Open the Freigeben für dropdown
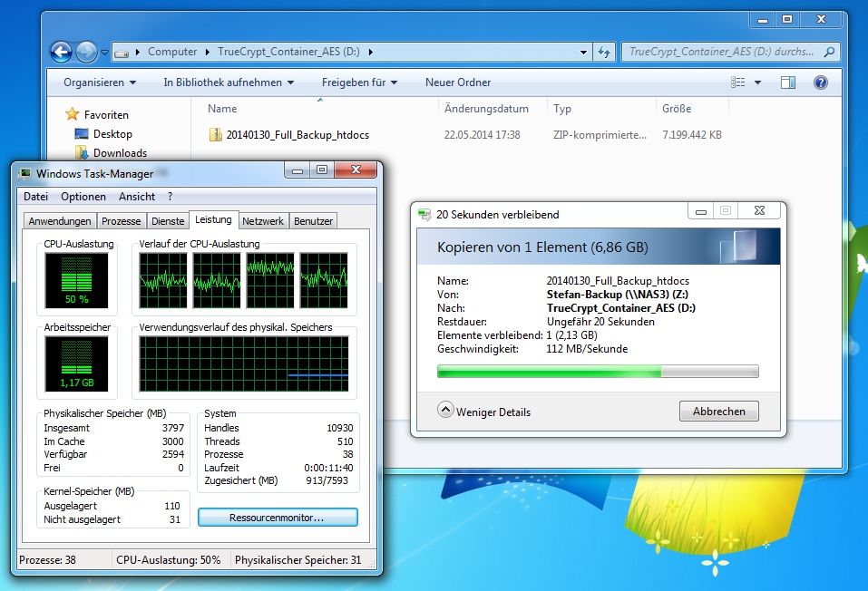The height and width of the screenshot is (591, 868). point(360,82)
